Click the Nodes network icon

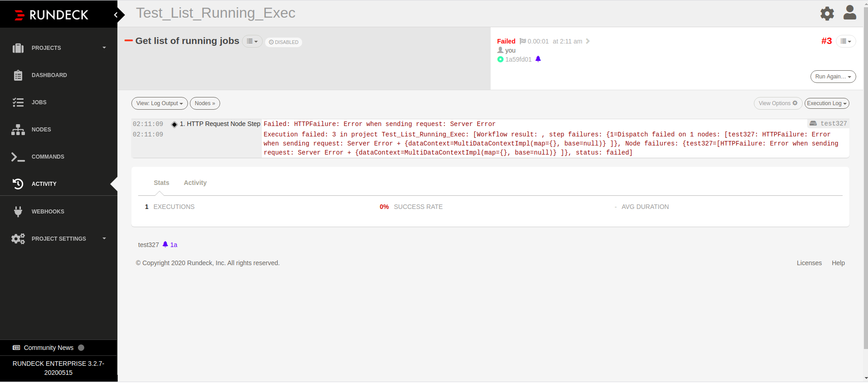pos(18,130)
